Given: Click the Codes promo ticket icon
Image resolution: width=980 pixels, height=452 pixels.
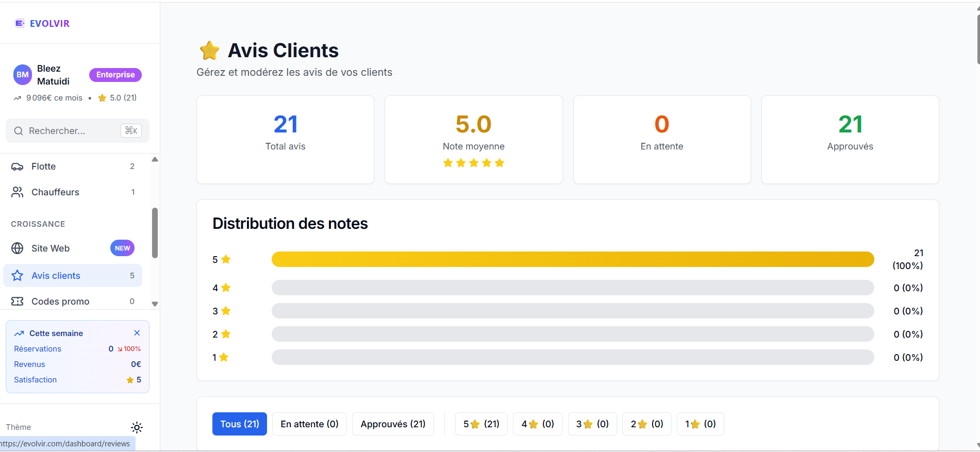Looking at the screenshot, I should coord(18,302).
